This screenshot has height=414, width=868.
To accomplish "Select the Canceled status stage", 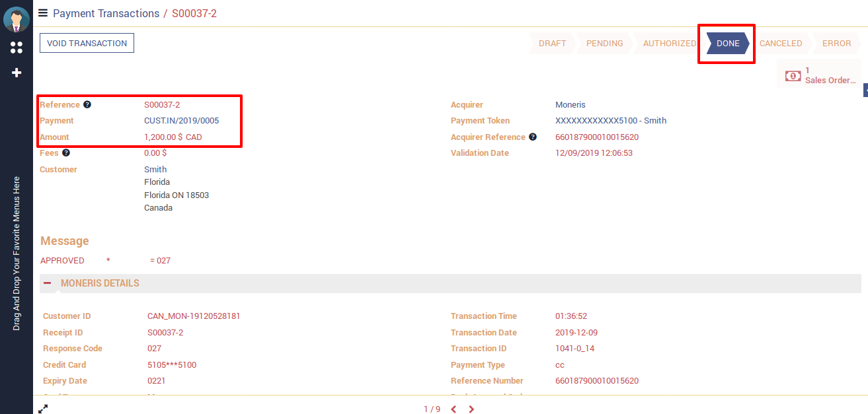I will pyautogui.click(x=780, y=44).
